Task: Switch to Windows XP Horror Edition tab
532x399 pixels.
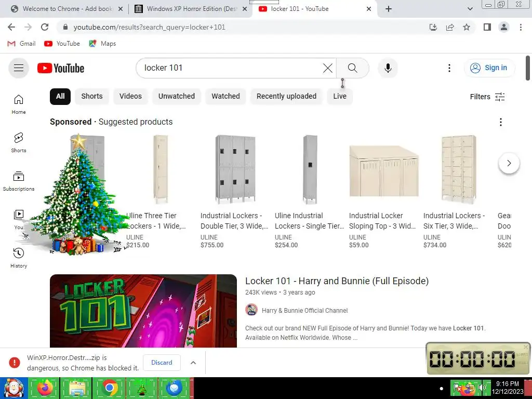Action: pos(192,9)
